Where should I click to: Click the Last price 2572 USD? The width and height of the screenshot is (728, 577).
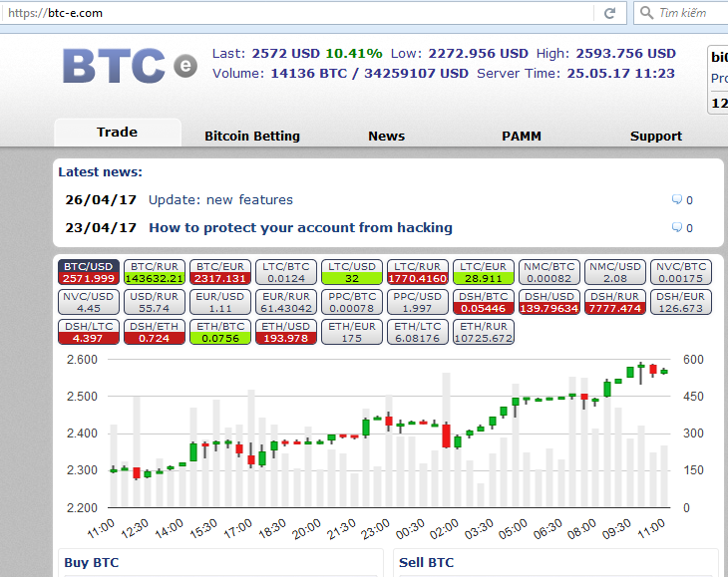click(285, 54)
